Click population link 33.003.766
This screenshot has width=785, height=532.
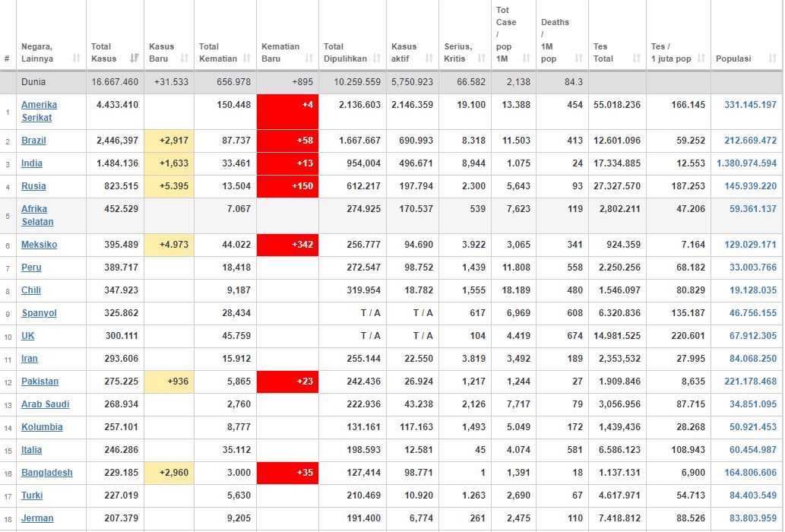[x=753, y=268]
